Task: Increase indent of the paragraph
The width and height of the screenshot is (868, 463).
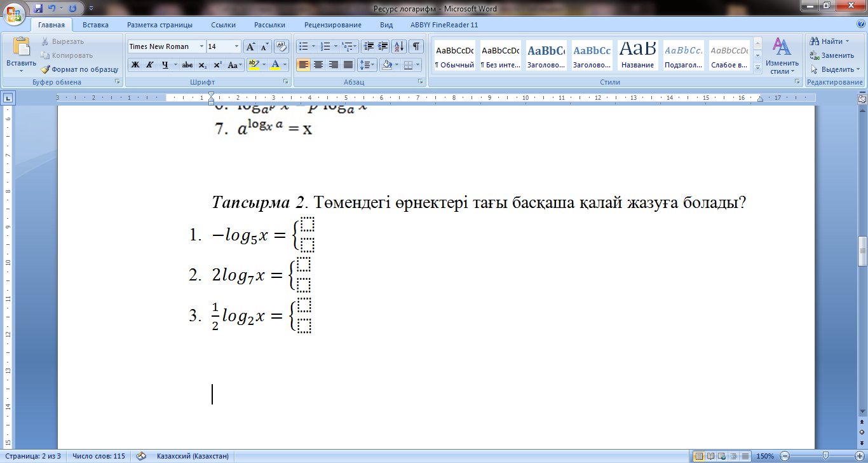Action: coord(383,46)
